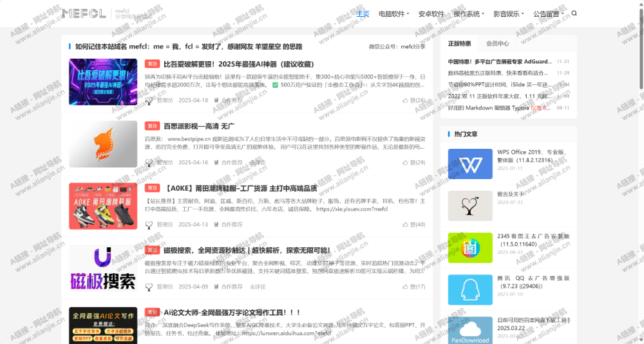Expand 公告留言 dropdown menu
The width and height of the screenshot is (644, 344).
tap(548, 14)
